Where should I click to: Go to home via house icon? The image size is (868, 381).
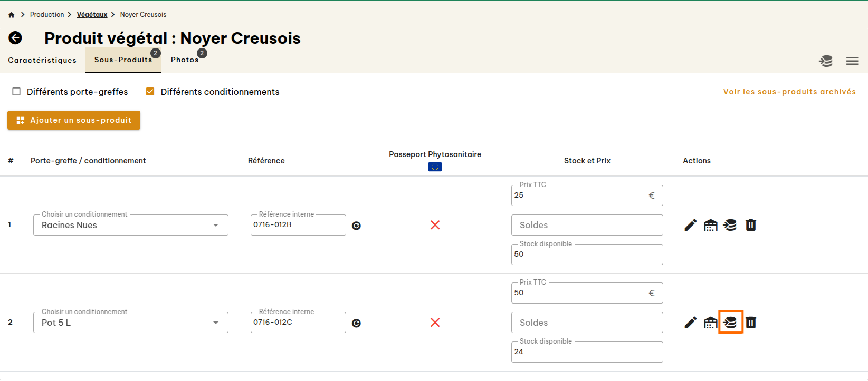[x=11, y=15]
